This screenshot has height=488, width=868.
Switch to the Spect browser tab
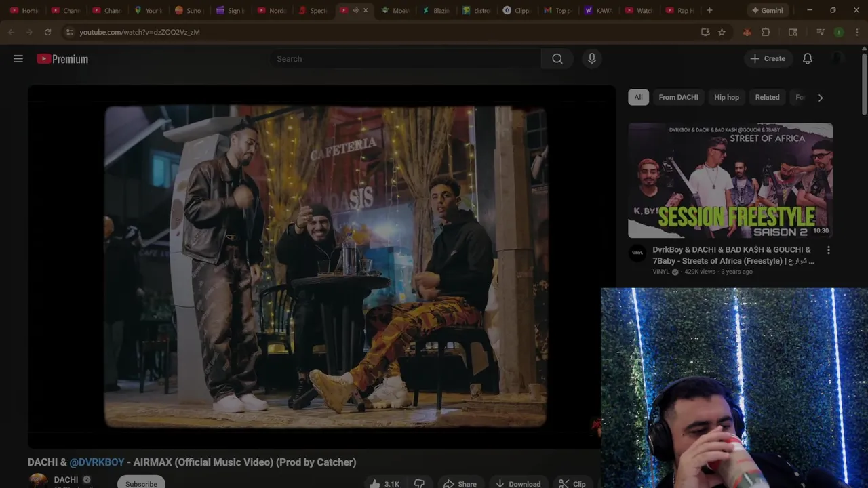tap(312, 10)
